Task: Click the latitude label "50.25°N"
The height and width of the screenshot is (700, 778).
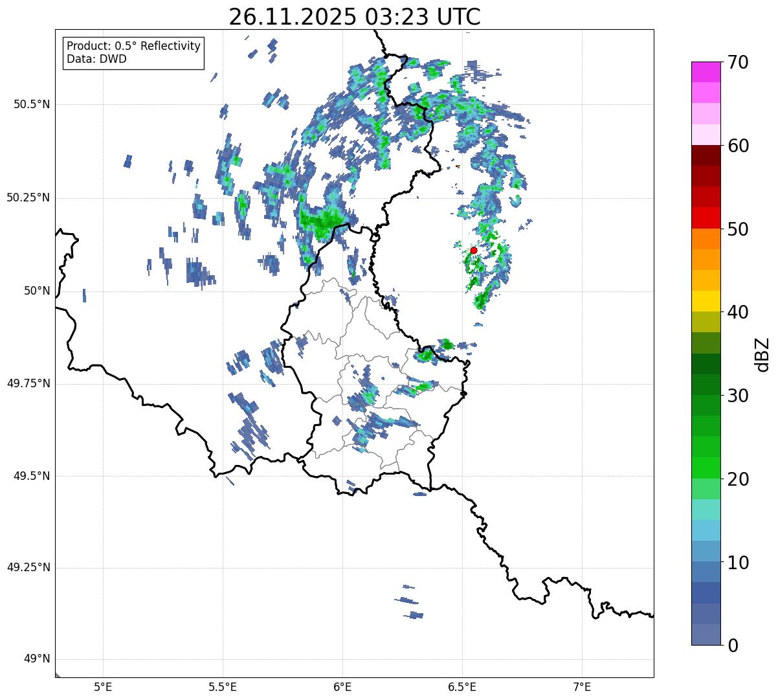Action: pyautogui.click(x=28, y=198)
